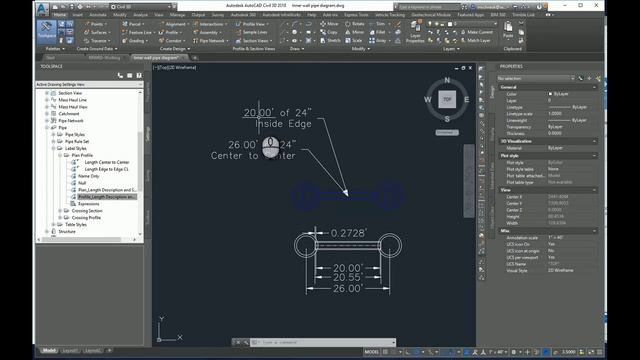Select the Expressions tree item
Image resolution: width=640 pixels, height=360 pixels.
pos(89,204)
